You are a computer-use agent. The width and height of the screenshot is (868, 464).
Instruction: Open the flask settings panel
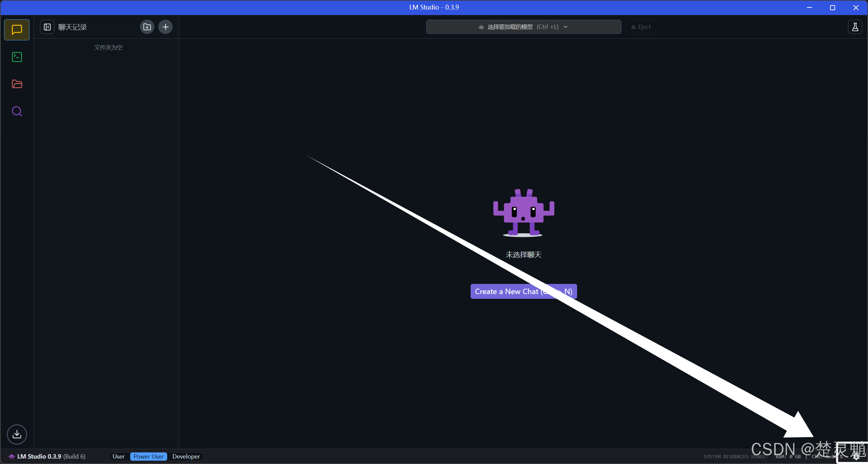coord(855,27)
